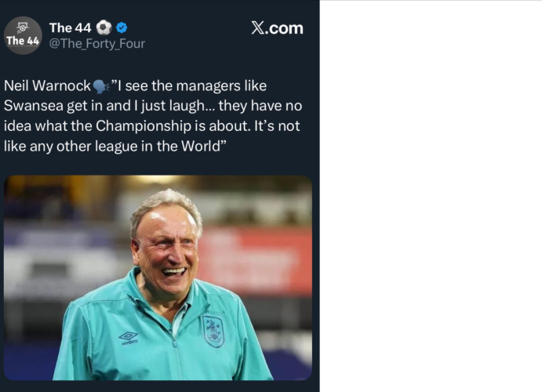Select the name "Neil Warnock" in the tweet
Image resolution: width=542 pixels, height=392 pixels.
click(x=47, y=86)
